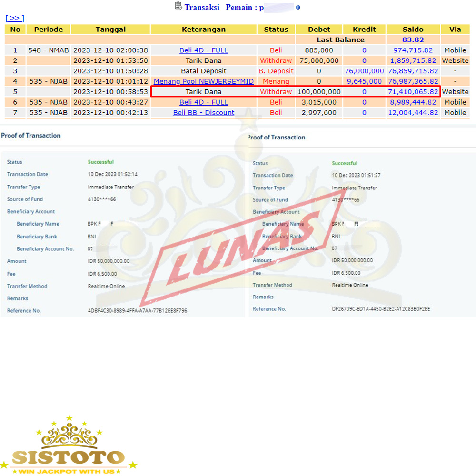This screenshot has width=476, height=476.
Task: Open the Beli BB - Discount link
Action: point(203,113)
